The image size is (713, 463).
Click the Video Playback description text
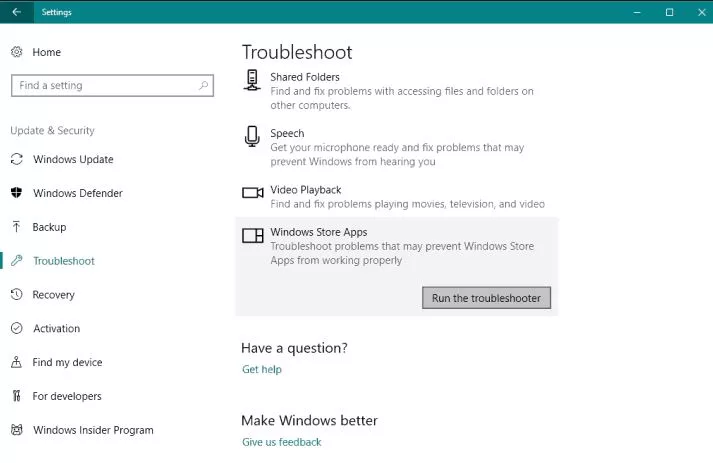pos(407,204)
